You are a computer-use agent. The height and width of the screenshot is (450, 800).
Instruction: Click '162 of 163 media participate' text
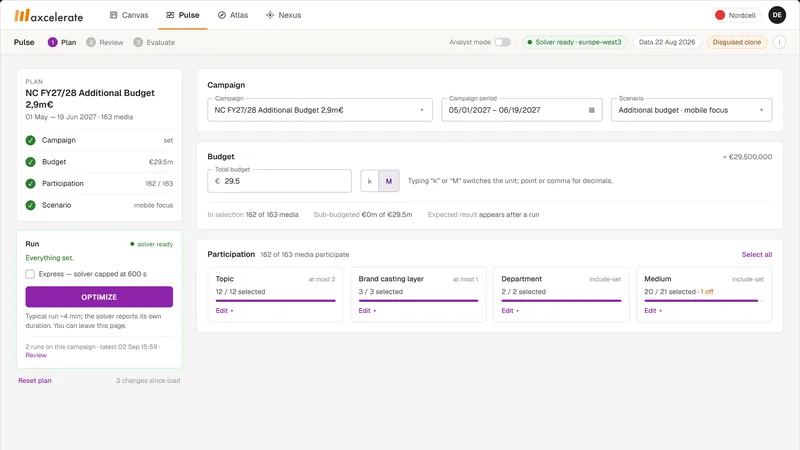305,255
